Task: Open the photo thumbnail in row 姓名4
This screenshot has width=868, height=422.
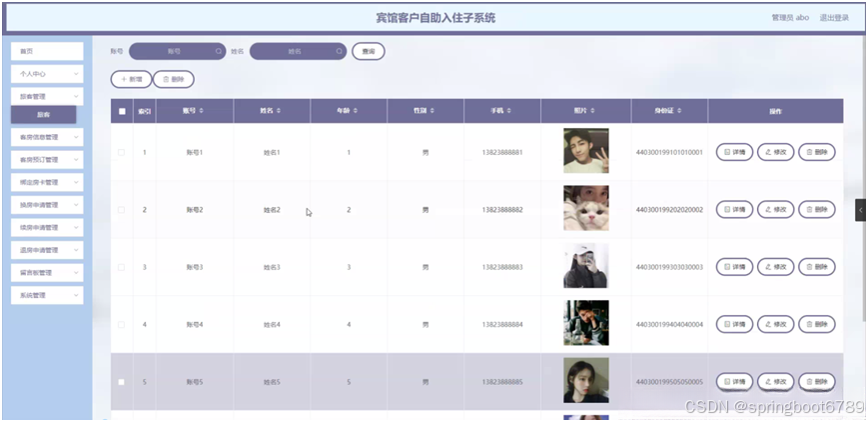Action: 585,323
